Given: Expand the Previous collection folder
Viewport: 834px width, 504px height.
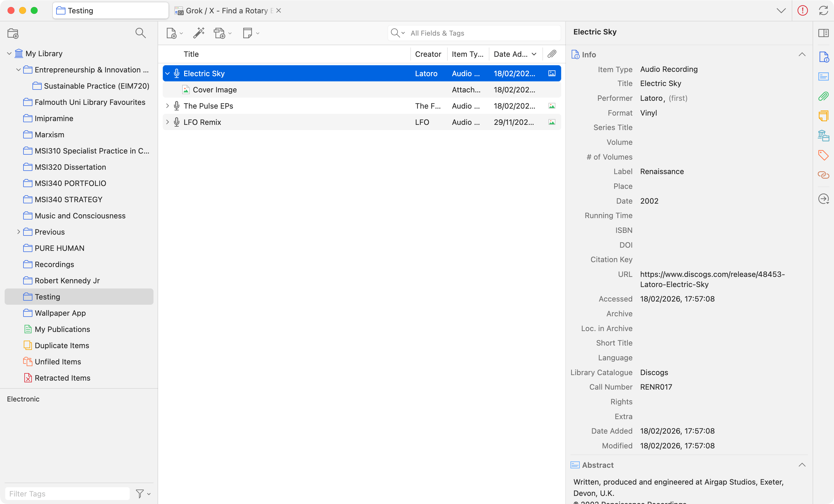Looking at the screenshot, I should pos(19,232).
